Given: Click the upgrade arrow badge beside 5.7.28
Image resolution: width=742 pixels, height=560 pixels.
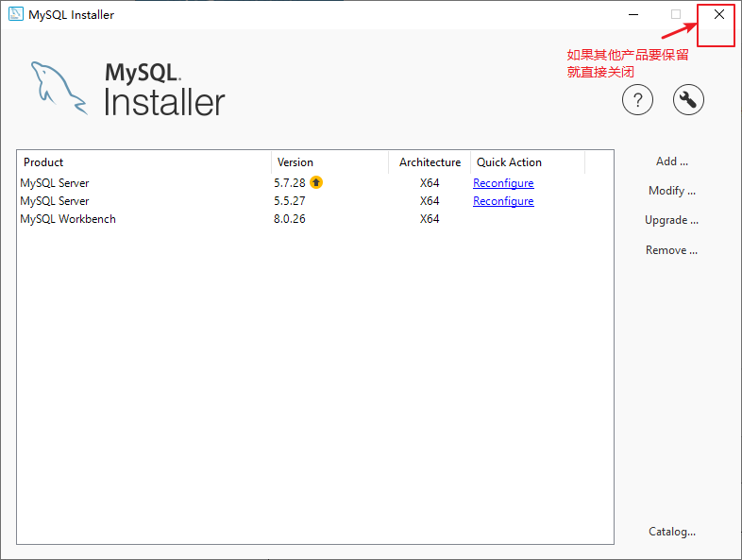Looking at the screenshot, I should tap(316, 182).
